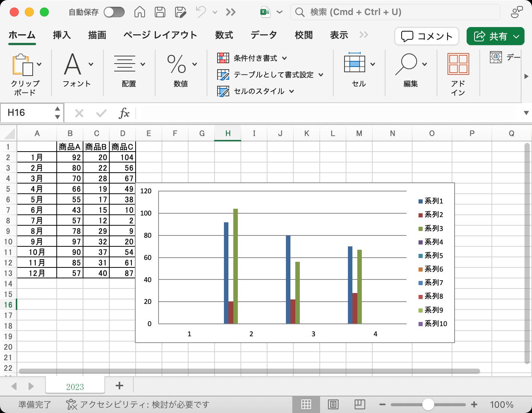Open the Number format percent icon

tap(177, 64)
